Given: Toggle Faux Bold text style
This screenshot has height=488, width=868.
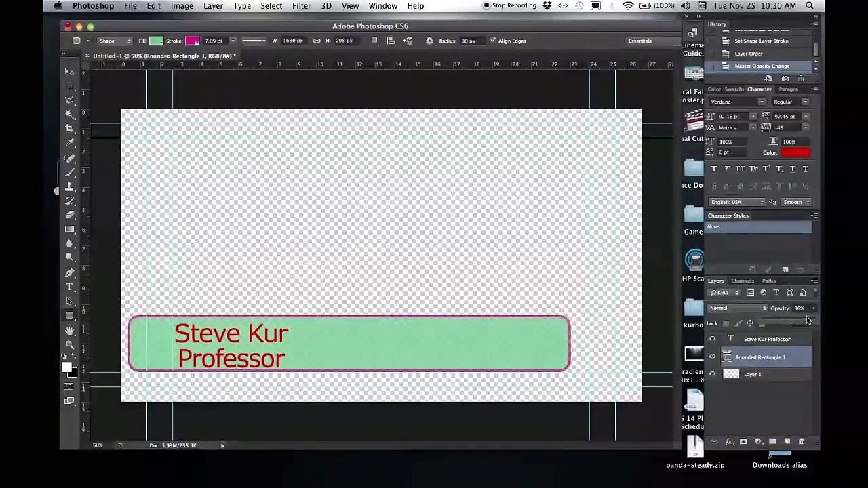Looking at the screenshot, I should tap(713, 169).
